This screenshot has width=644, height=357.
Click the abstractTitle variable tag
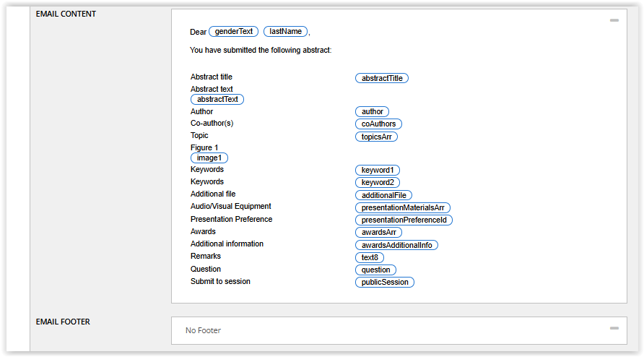(x=382, y=78)
